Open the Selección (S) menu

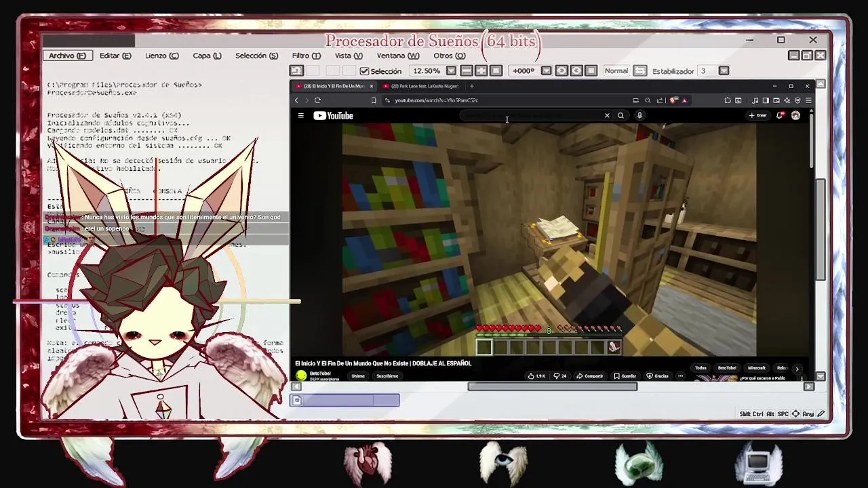(x=256, y=56)
